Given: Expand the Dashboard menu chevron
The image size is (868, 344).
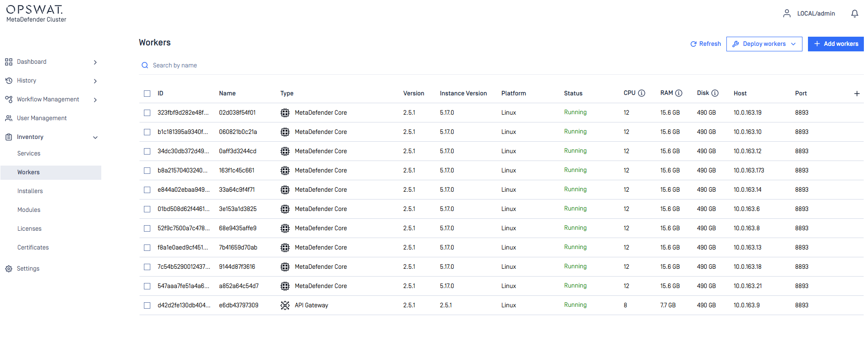Looking at the screenshot, I should click(x=95, y=62).
